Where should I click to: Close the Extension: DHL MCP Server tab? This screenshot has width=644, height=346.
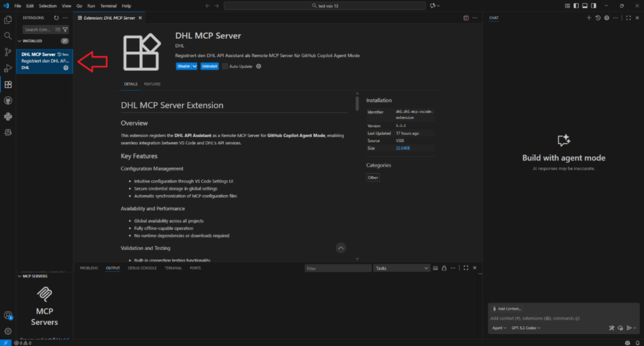(x=140, y=18)
